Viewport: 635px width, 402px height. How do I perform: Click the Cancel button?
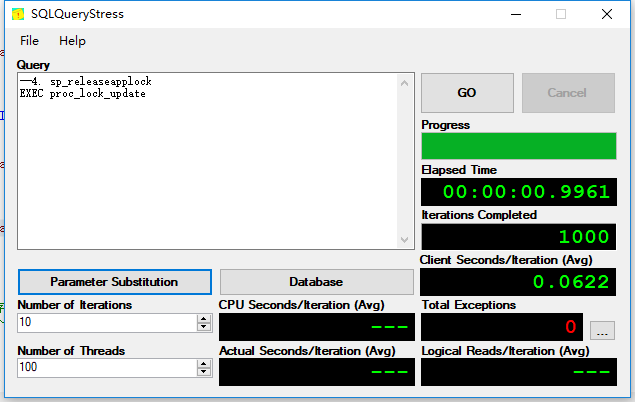(x=568, y=93)
